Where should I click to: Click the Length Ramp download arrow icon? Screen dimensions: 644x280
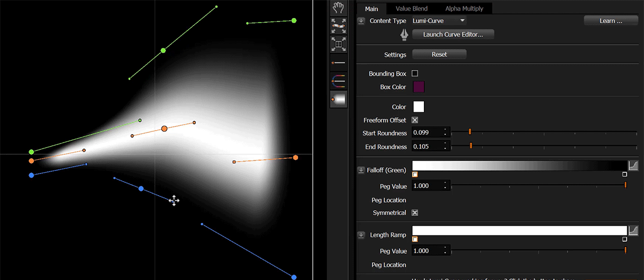click(x=361, y=235)
